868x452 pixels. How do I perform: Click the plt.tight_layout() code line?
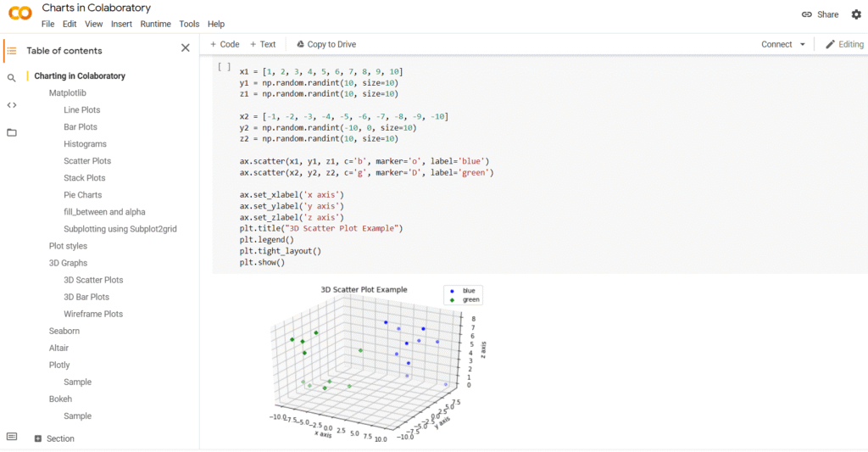tap(280, 251)
